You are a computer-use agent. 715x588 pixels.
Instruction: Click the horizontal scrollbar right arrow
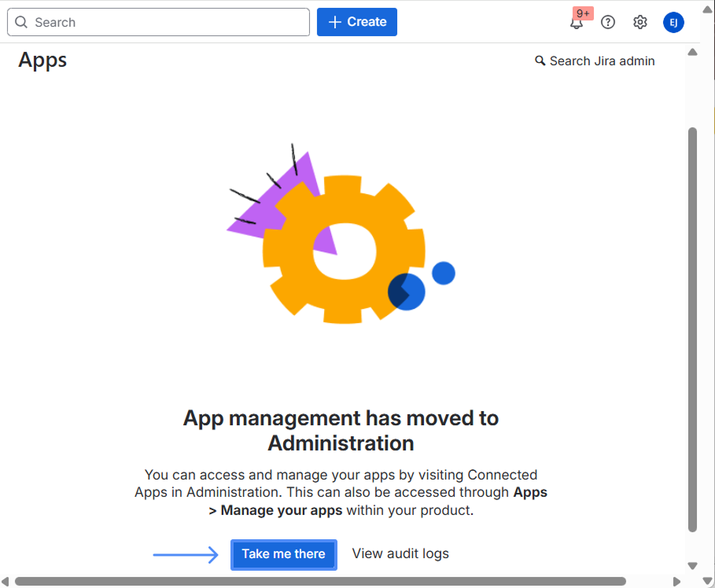(677, 582)
